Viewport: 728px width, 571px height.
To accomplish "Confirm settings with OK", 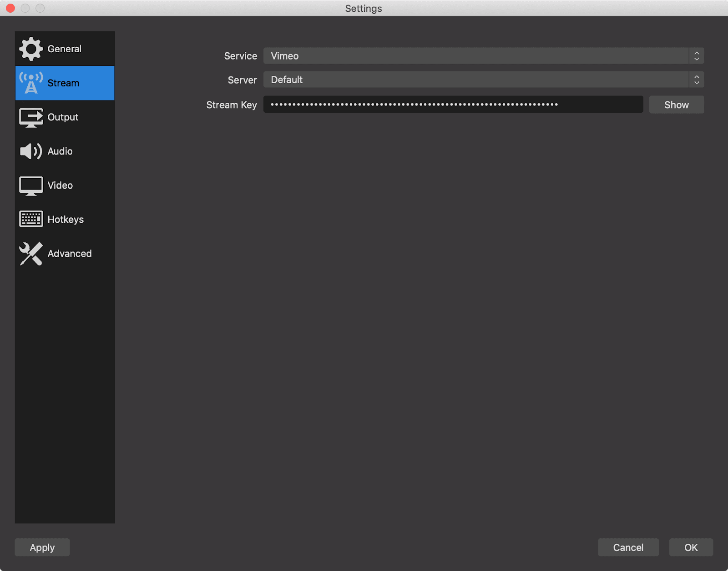I will 691,547.
